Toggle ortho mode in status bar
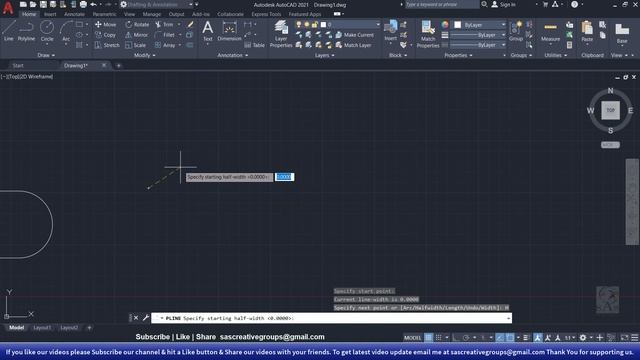This screenshot has width=640, height=360. [x=456, y=338]
